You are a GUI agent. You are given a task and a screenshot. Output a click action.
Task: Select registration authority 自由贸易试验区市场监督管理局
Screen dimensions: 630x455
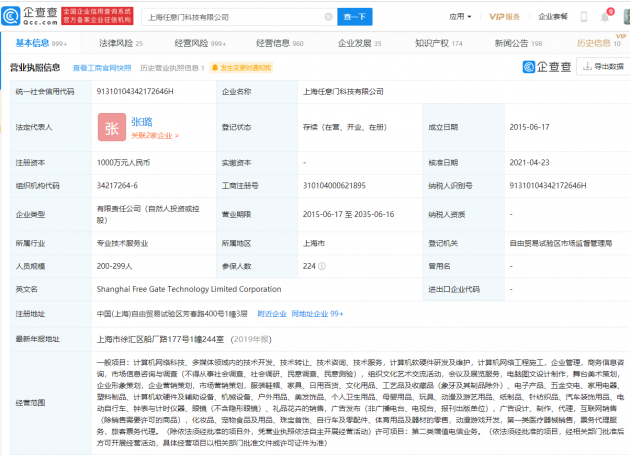coord(560,244)
